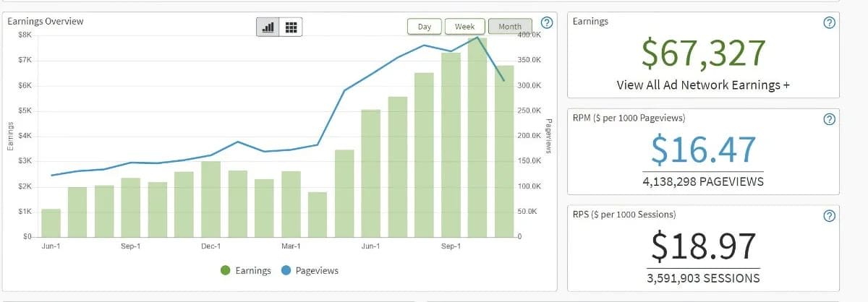
Task: Click the 4,138,298 PAGEVIEWS label
Action: click(703, 182)
